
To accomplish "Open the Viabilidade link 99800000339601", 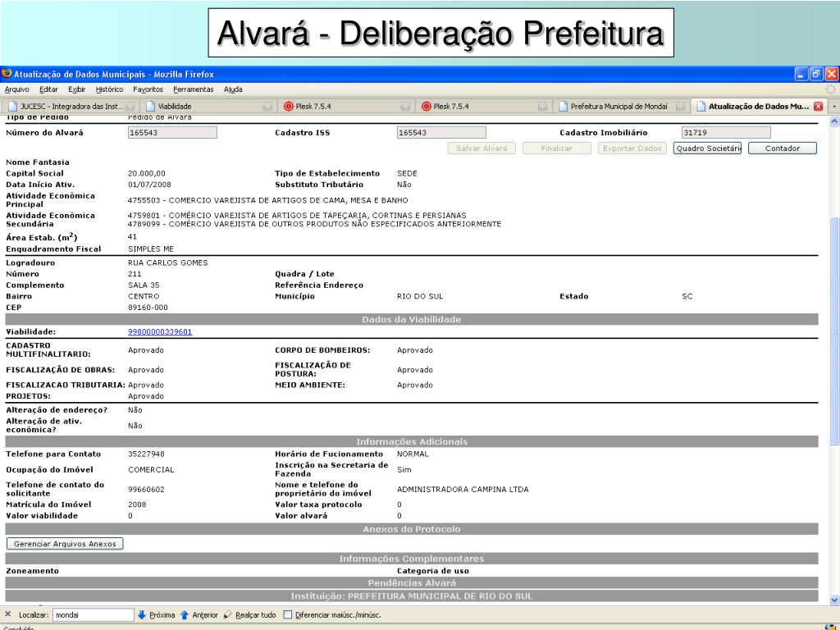I will (x=160, y=331).
